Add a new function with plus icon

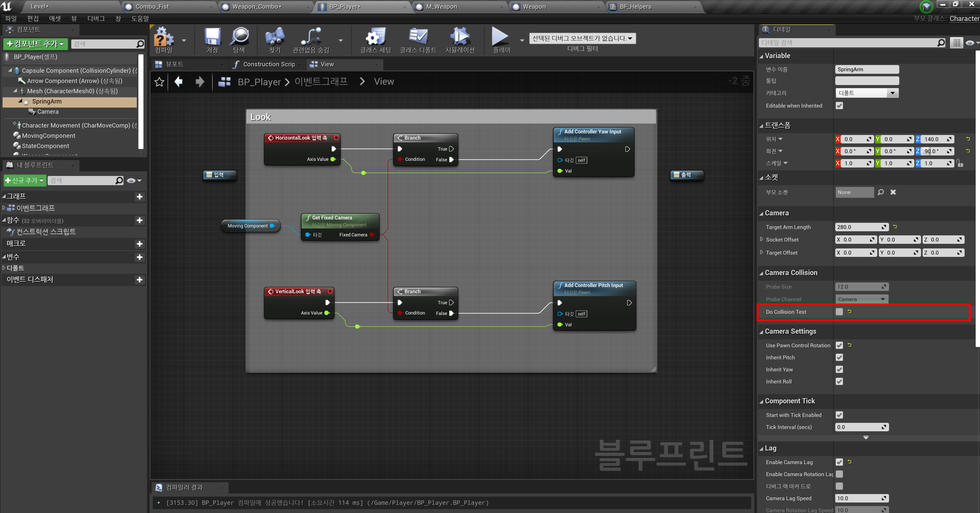click(139, 220)
